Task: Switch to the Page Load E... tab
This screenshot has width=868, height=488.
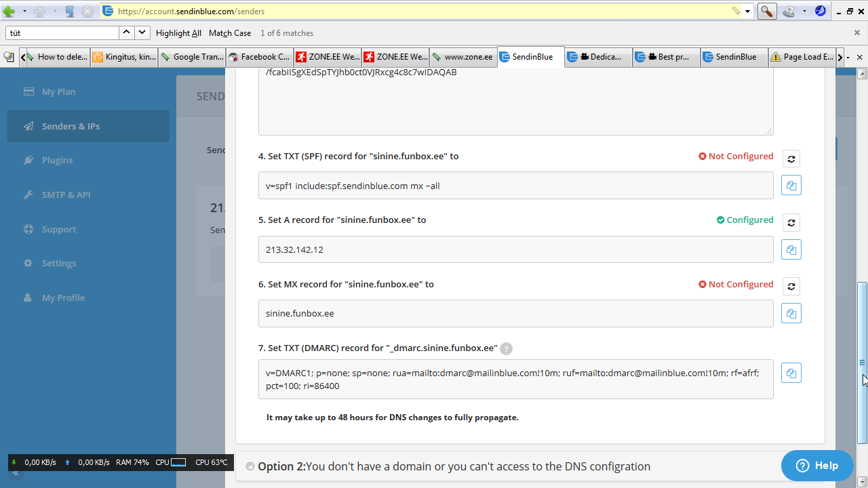Action: click(802, 57)
